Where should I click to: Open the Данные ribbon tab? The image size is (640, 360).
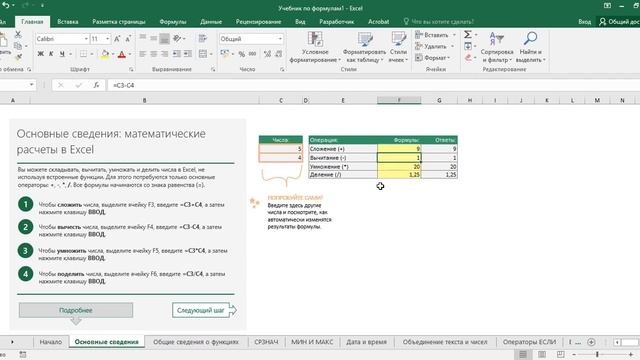[x=211, y=22]
